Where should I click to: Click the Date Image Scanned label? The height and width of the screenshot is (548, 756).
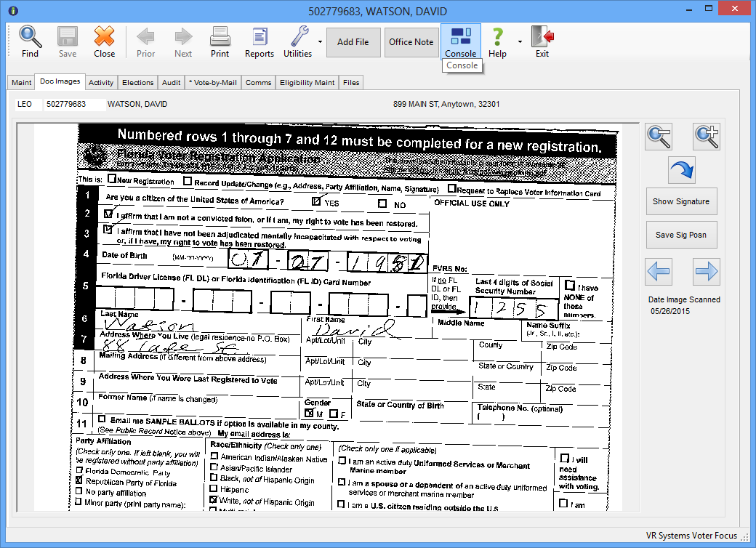click(684, 299)
